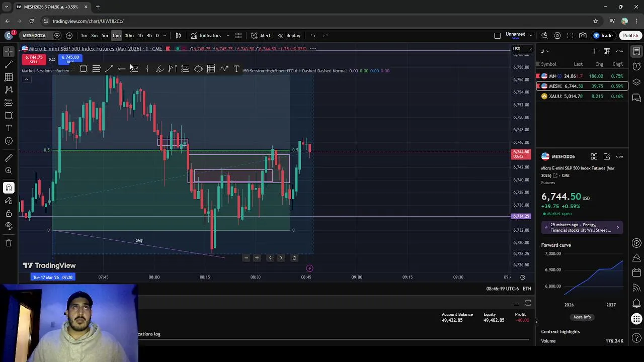Select the ruler measure tool
Viewport: 644px width, 362px height.
point(9,158)
